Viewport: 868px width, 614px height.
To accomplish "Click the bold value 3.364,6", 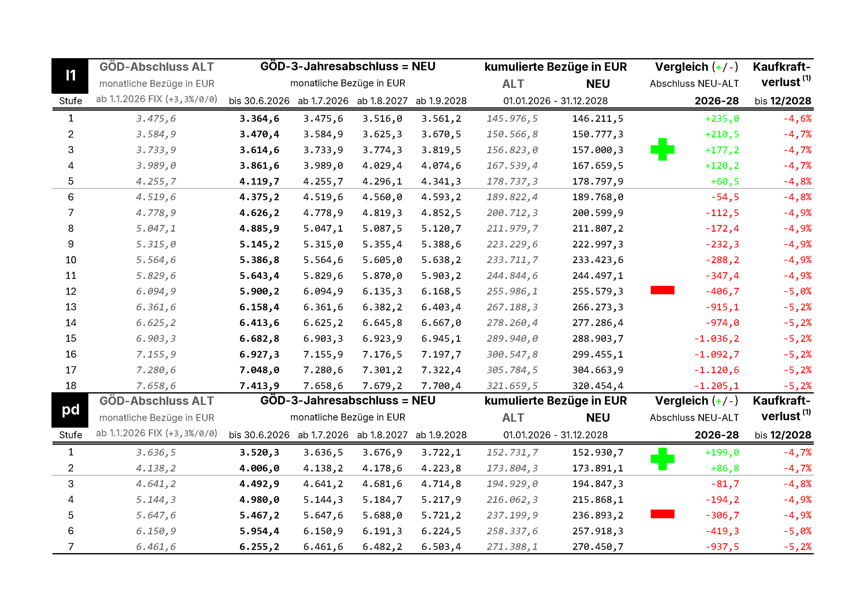I will (259, 119).
